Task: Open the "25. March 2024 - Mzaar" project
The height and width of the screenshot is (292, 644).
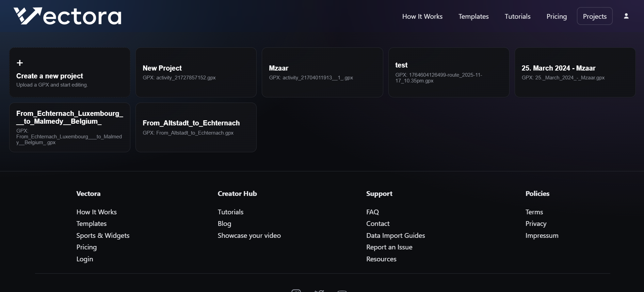Action: (575, 72)
